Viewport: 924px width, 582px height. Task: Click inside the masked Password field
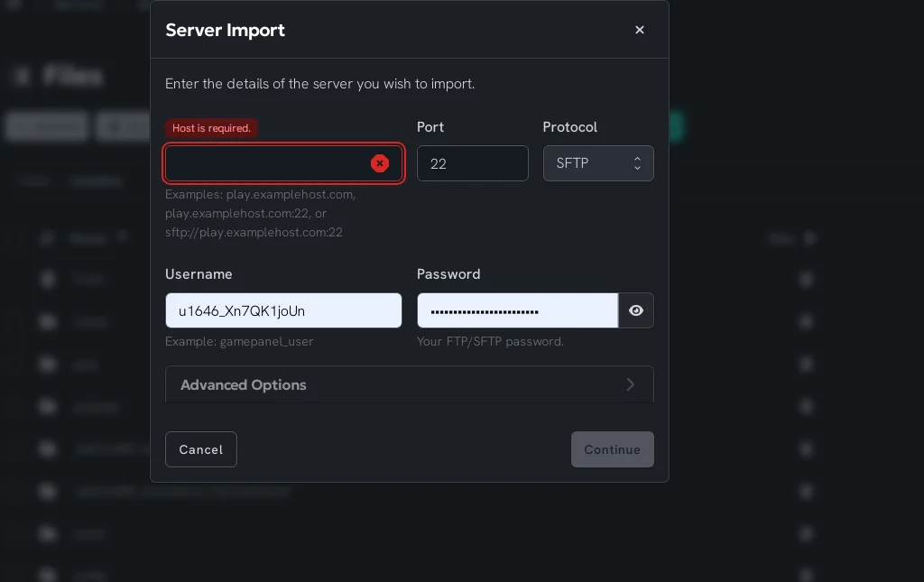click(x=517, y=310)
